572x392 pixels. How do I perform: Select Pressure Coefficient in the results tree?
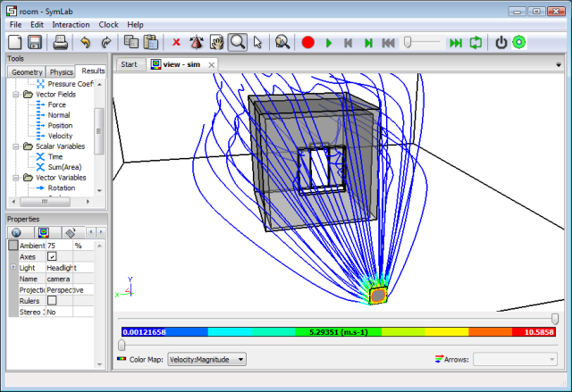[x=71, y=84]
